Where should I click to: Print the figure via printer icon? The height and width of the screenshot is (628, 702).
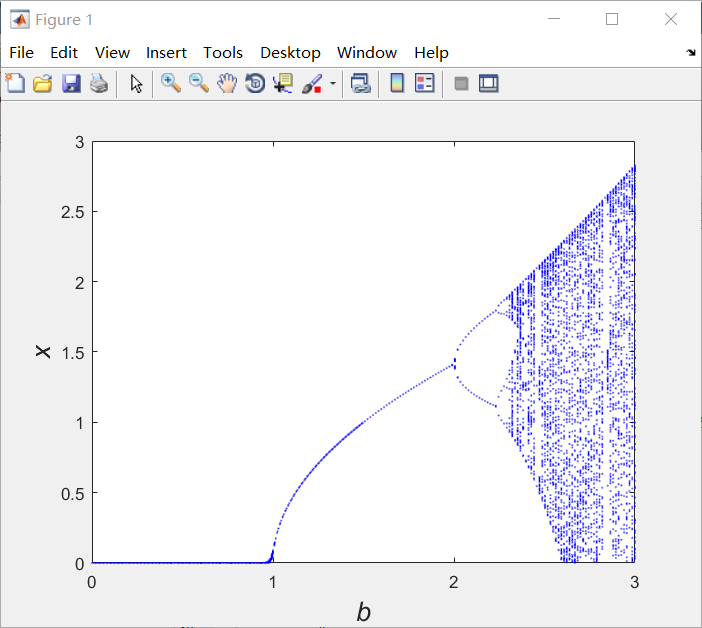click(99, 83)
